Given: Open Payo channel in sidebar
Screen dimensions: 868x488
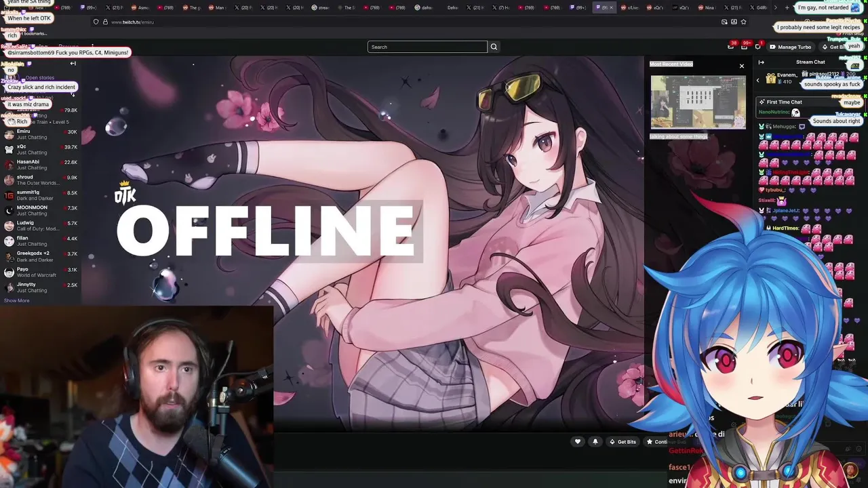Looking at the screenshot, I should [41, 272].
